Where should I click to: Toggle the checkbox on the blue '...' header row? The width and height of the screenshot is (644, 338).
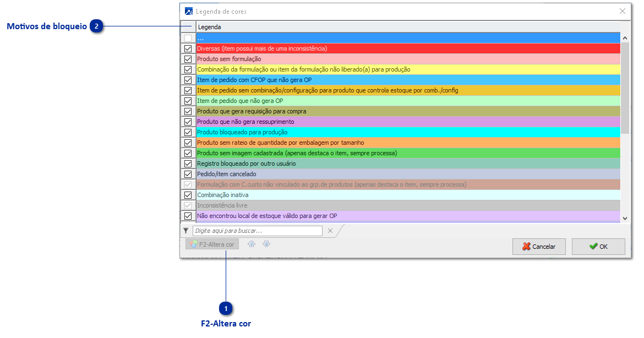point(188,37)
